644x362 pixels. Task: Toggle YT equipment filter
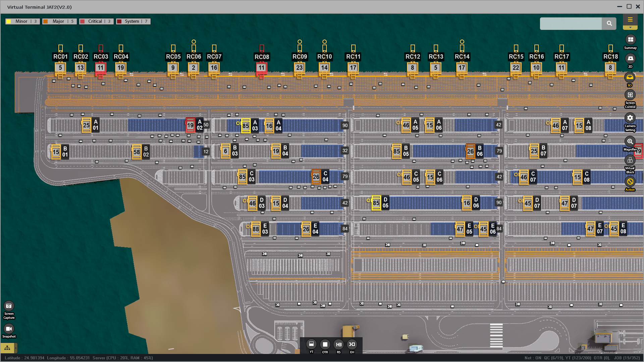point(311,344)
